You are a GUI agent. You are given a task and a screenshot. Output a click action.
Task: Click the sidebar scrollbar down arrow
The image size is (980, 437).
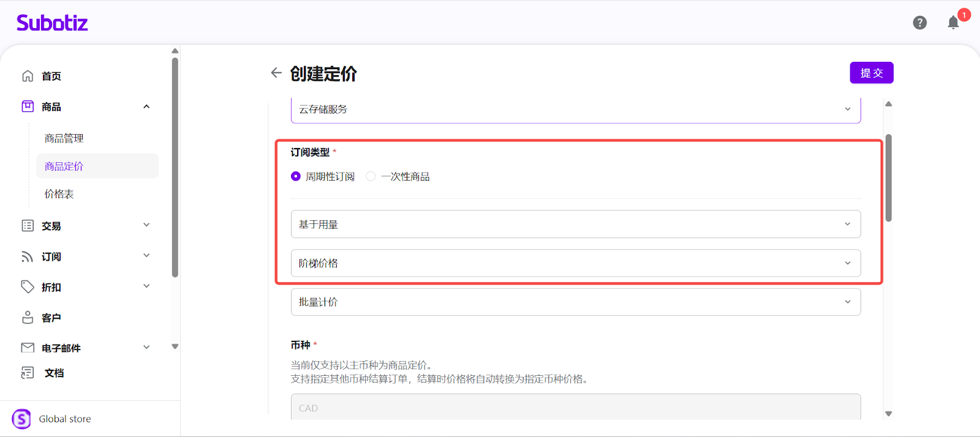(175, 346)
